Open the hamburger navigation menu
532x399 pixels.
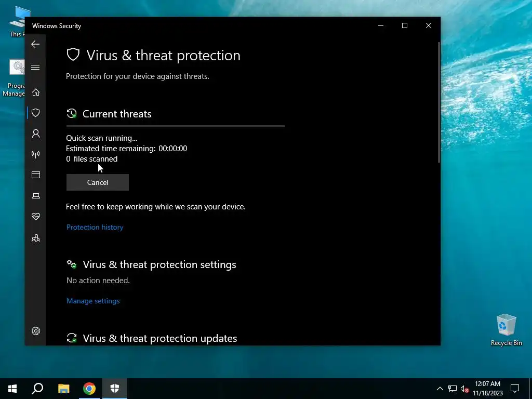(35, 67)
